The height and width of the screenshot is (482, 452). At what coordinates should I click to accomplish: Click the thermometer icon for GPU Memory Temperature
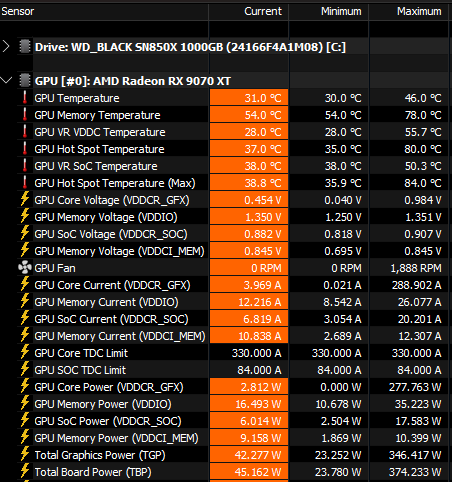25,114
